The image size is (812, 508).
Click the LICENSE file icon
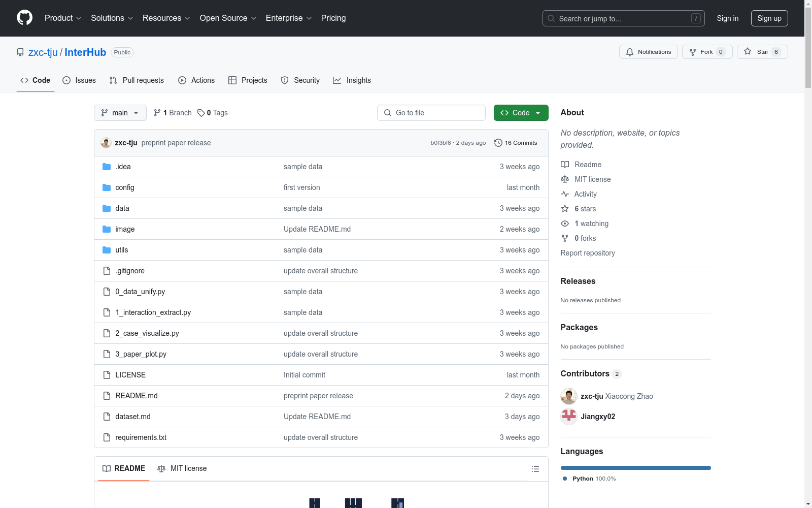coord(107,375)
